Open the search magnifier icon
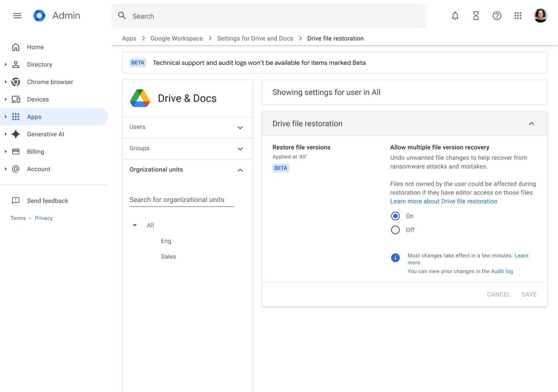 pos(122,16)
